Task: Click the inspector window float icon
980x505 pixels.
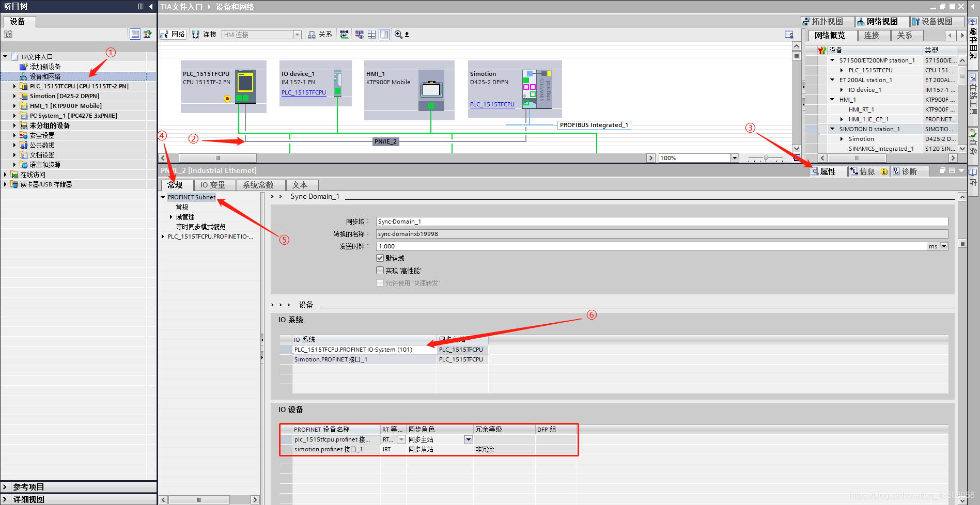Action: click(x=942, y=170)
